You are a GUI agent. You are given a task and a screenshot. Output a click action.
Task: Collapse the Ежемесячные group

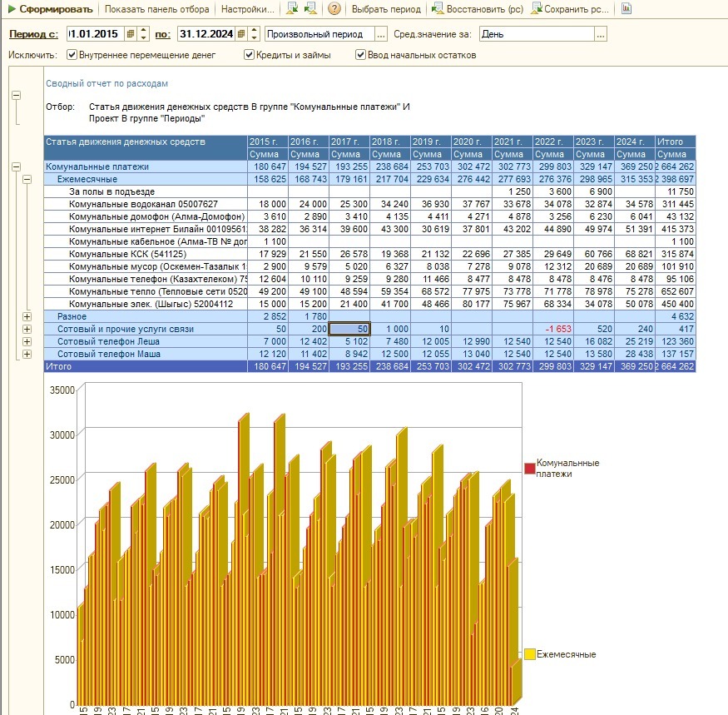click(27, 179)
